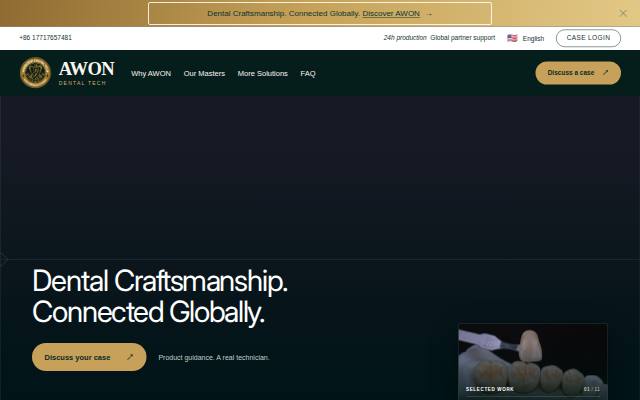Open the English language selector
The width and height of the screenshot is (640, 400).
pos(526,38)
